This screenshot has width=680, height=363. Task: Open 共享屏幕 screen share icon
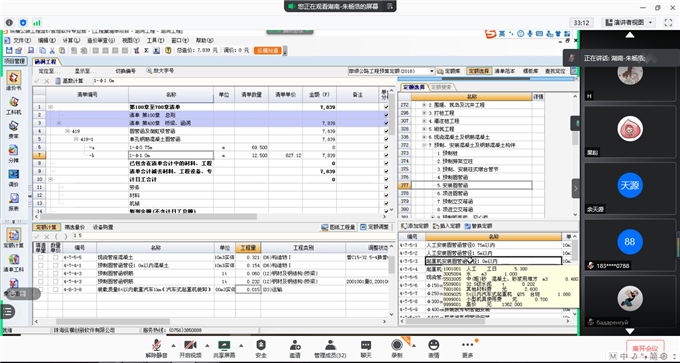224,345
